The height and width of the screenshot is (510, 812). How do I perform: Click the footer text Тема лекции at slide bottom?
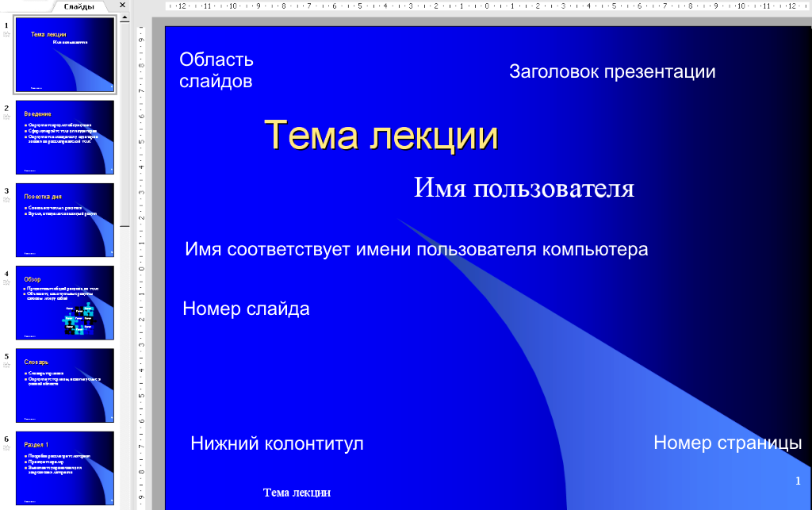tap(297, 493)
